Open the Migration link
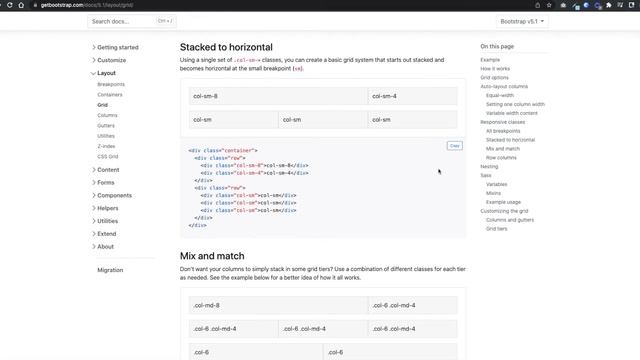The height and width of the screenshot is (360, 640). click(110, 270)
